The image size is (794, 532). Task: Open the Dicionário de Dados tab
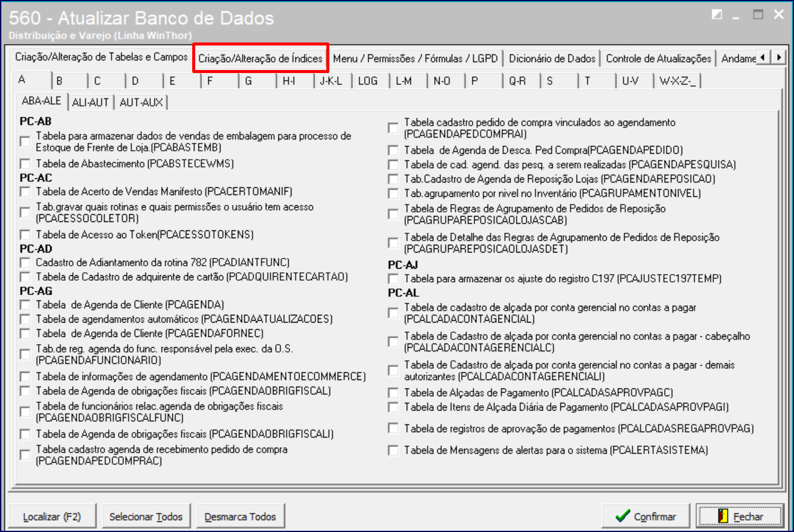pos(552,59)
